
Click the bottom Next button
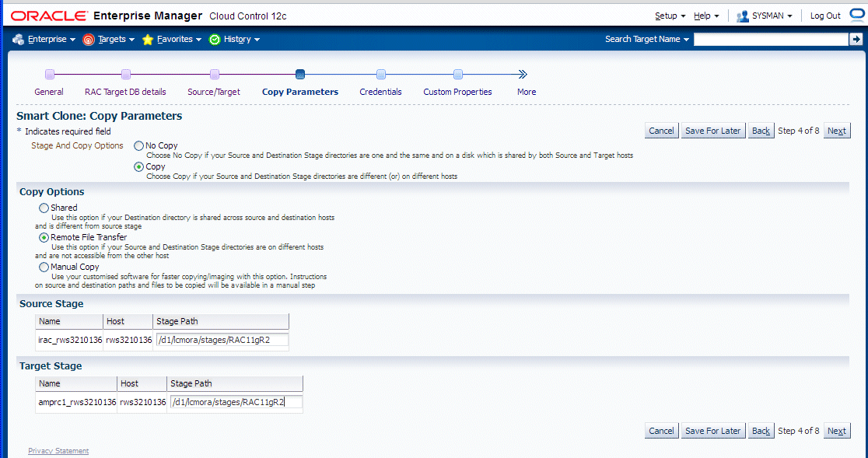(x=836, y=431)
